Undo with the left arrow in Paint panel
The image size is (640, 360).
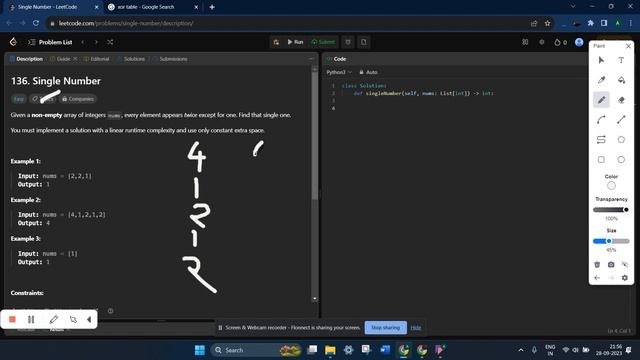[597, 278]
